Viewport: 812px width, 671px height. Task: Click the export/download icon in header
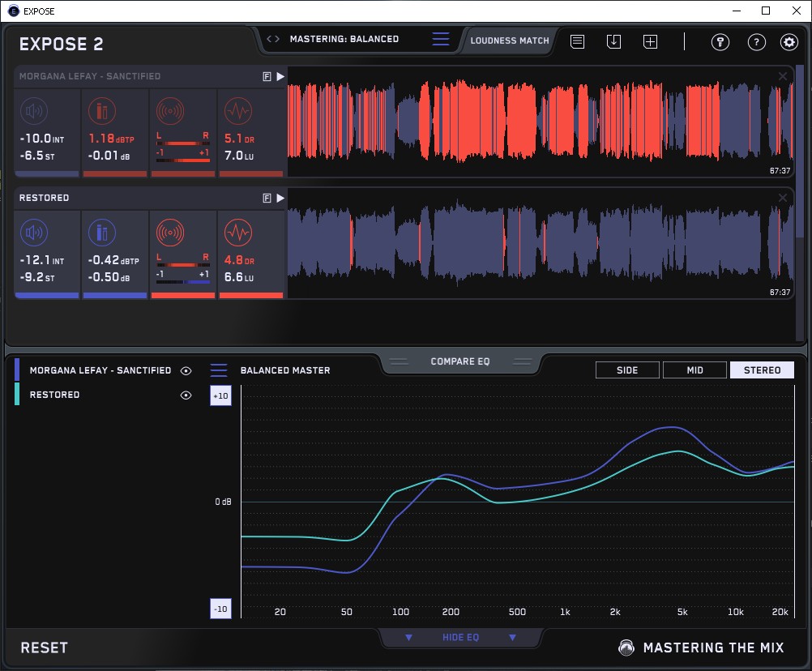(613, 41)
